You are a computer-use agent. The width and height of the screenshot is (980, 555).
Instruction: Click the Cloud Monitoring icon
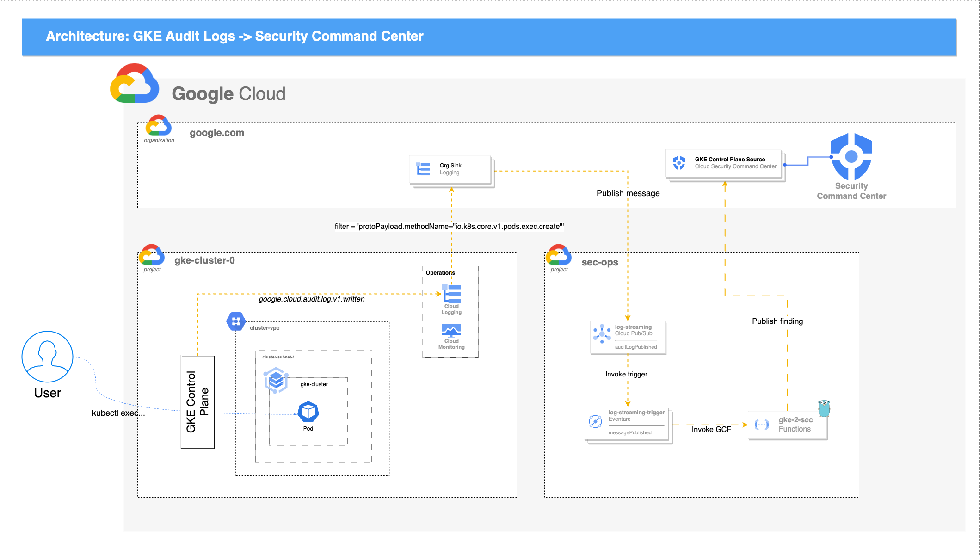(x=451, y=330)
